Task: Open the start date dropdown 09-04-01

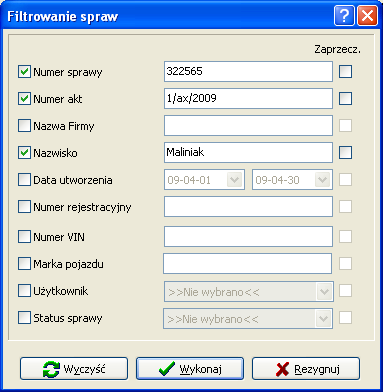Action: (x=234, y=180)
